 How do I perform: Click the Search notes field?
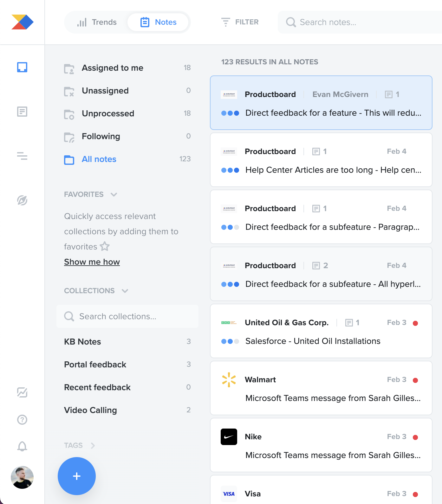click(x=360, y=22)
